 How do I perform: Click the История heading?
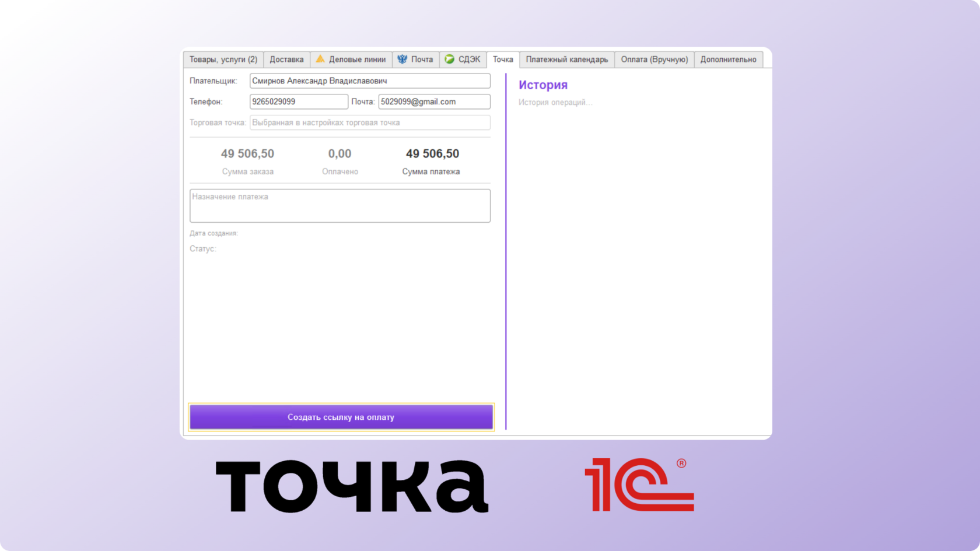(x=543, y=85)
